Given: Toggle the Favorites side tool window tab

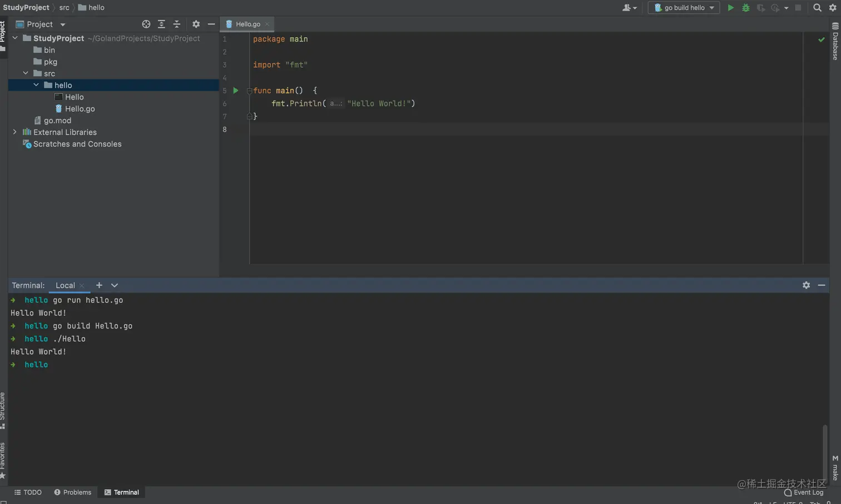Looking at the screenshot, I should [x=3, y=460].
